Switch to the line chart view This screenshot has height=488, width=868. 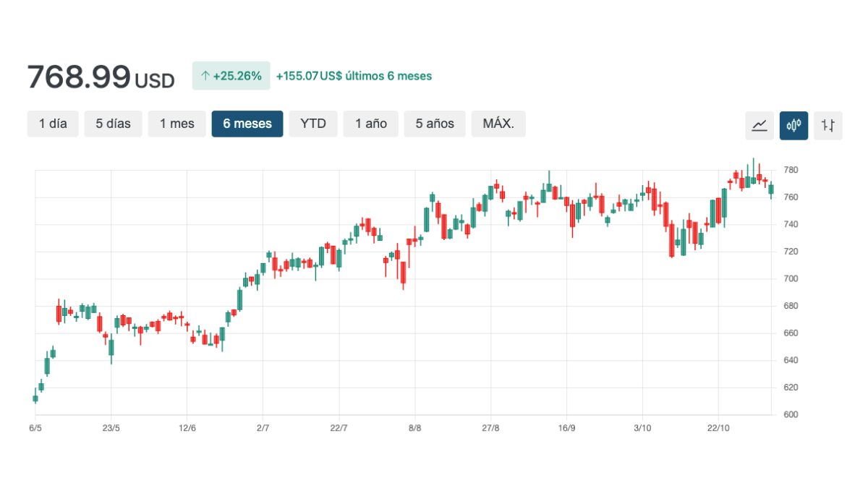(759, 125)
